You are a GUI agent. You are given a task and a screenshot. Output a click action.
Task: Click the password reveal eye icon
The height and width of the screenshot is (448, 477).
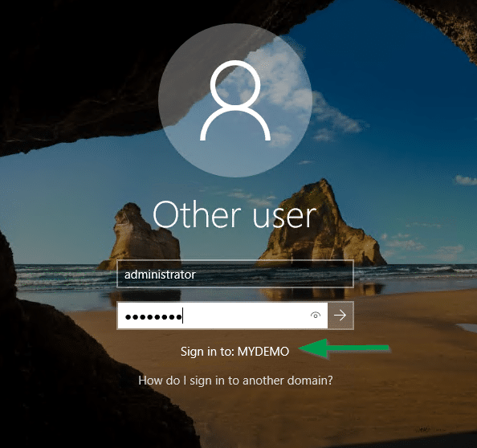(x=316, y=316)
